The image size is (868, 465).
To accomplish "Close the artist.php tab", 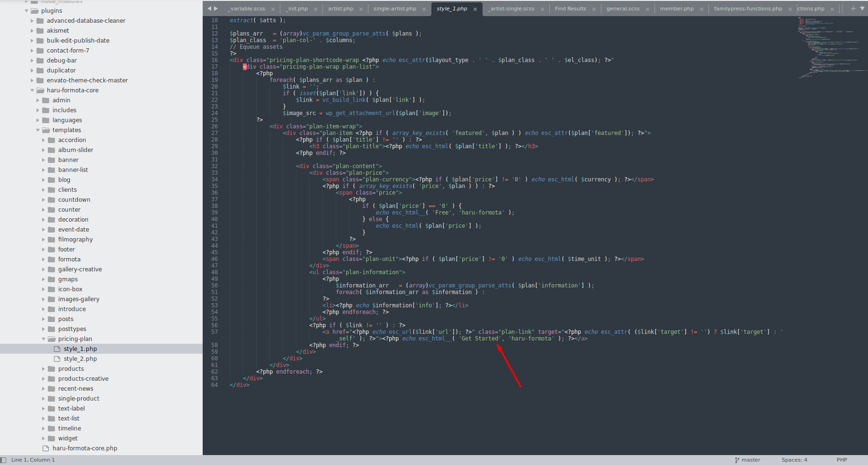I will [361, 9].
